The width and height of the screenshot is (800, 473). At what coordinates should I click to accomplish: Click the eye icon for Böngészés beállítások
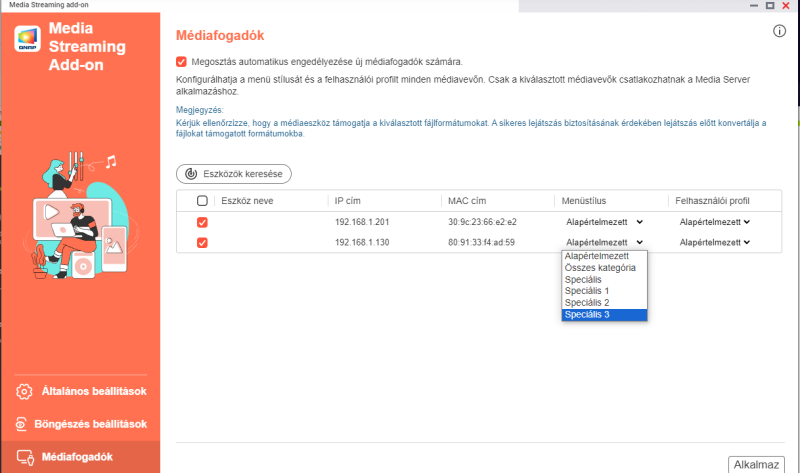[x=21, y=424]
